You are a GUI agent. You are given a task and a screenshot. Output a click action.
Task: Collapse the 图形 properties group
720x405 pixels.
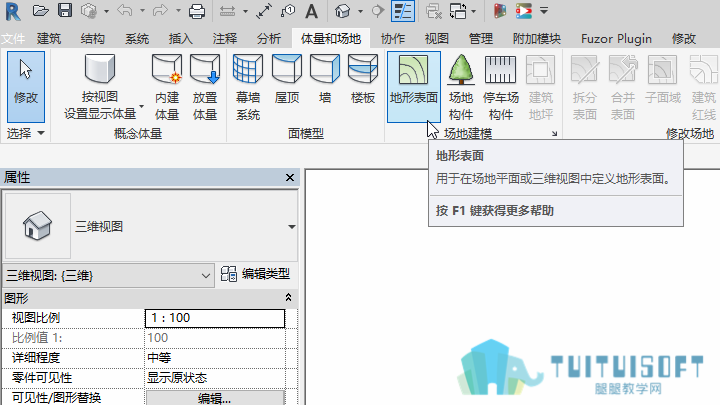click(288, 298)
